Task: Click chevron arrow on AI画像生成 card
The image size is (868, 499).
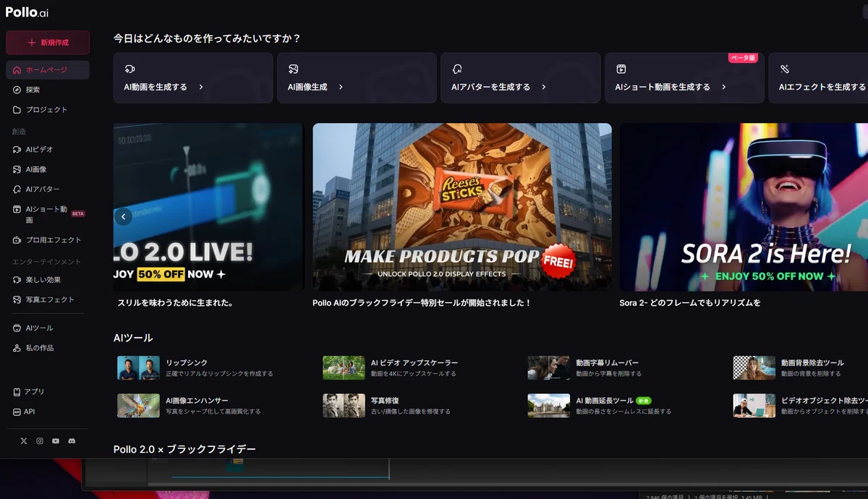Action: (x=341, y=87)
